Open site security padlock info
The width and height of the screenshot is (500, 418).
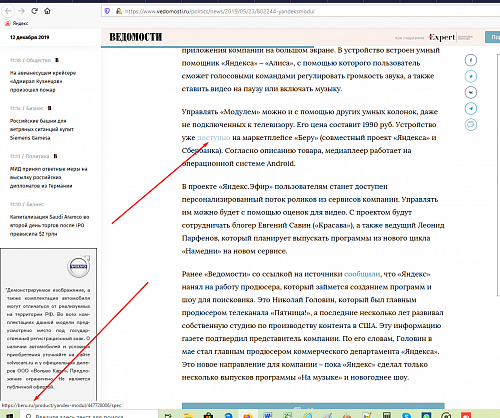118,11
